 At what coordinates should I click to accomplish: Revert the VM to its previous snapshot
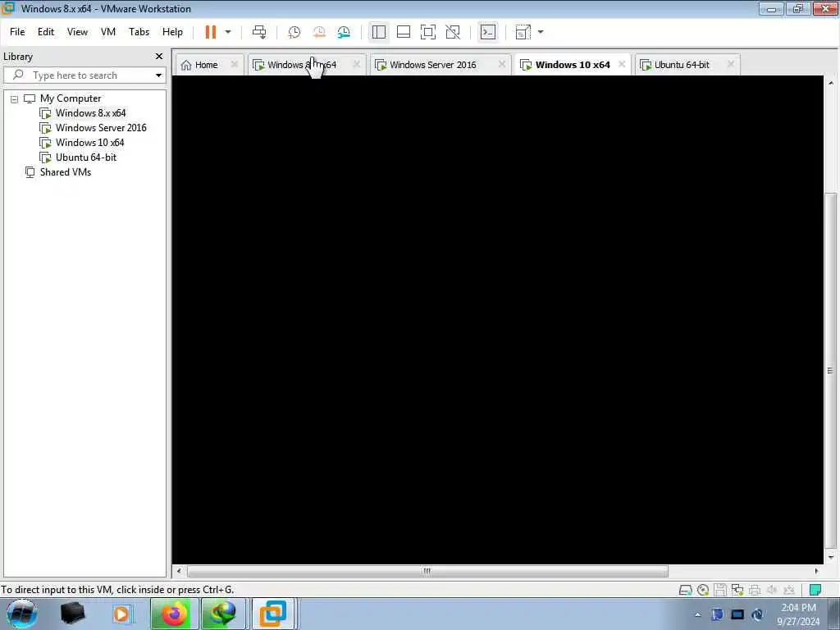tap(319, 32)
